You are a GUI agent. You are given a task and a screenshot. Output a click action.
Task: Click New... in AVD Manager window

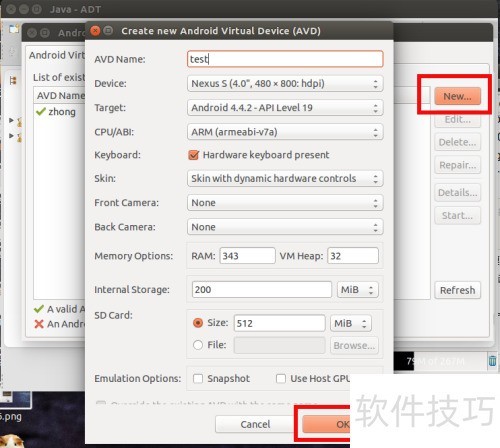click(457, 96)
